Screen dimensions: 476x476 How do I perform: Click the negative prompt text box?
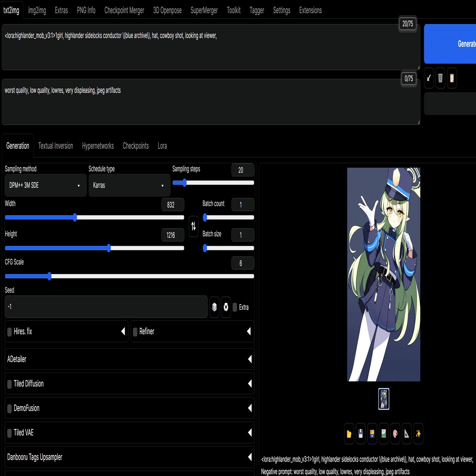point(211,102)
